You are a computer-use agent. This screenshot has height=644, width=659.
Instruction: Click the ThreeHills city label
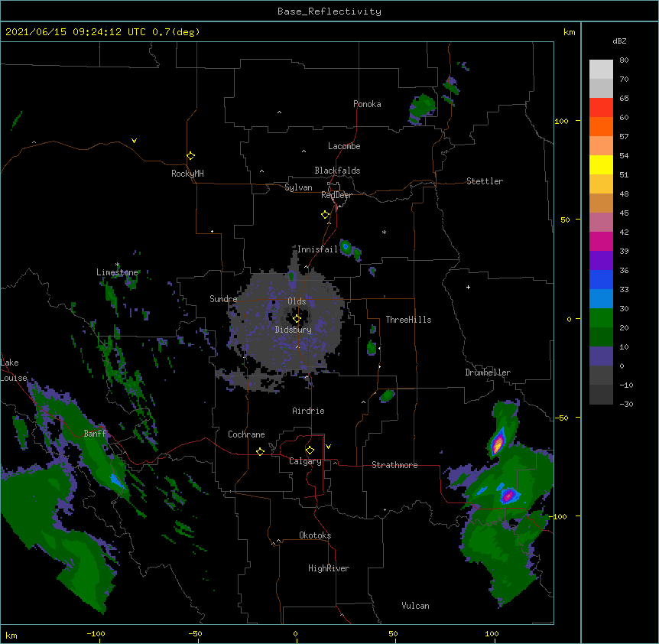pyautogui.click(x=408, y=320)
